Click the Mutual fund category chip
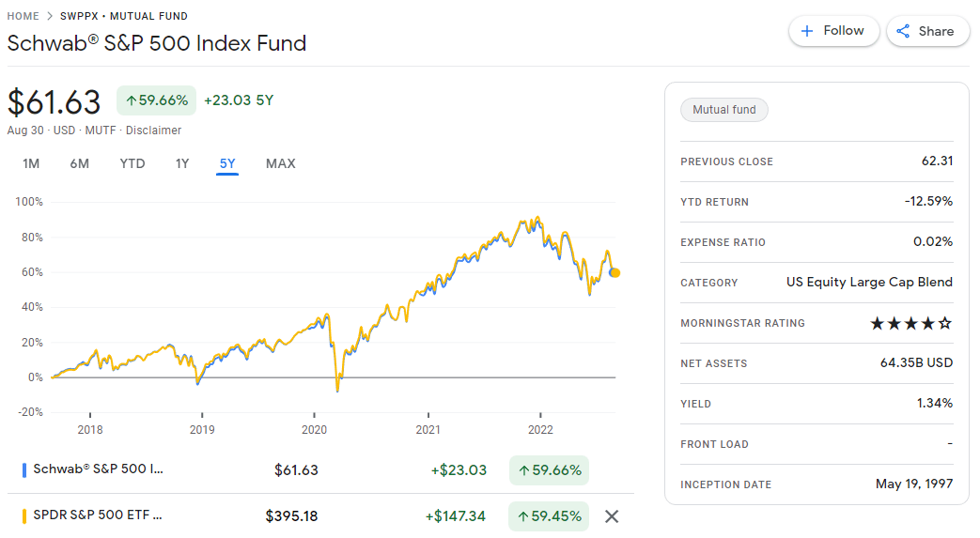The image size is (980, 538). [x=724, y=110]
